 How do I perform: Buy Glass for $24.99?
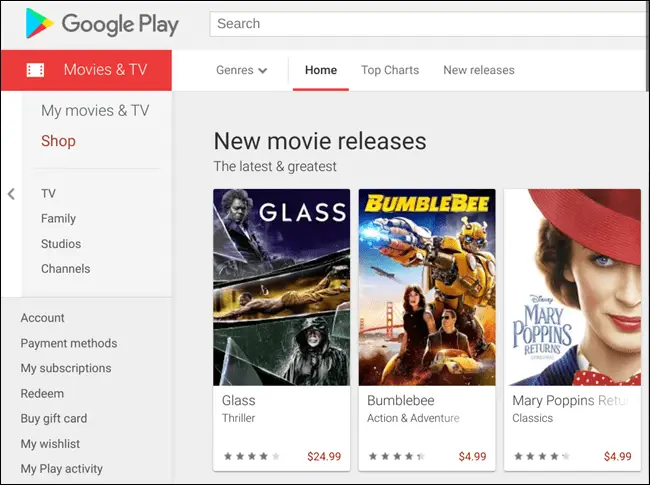[324, 456]
